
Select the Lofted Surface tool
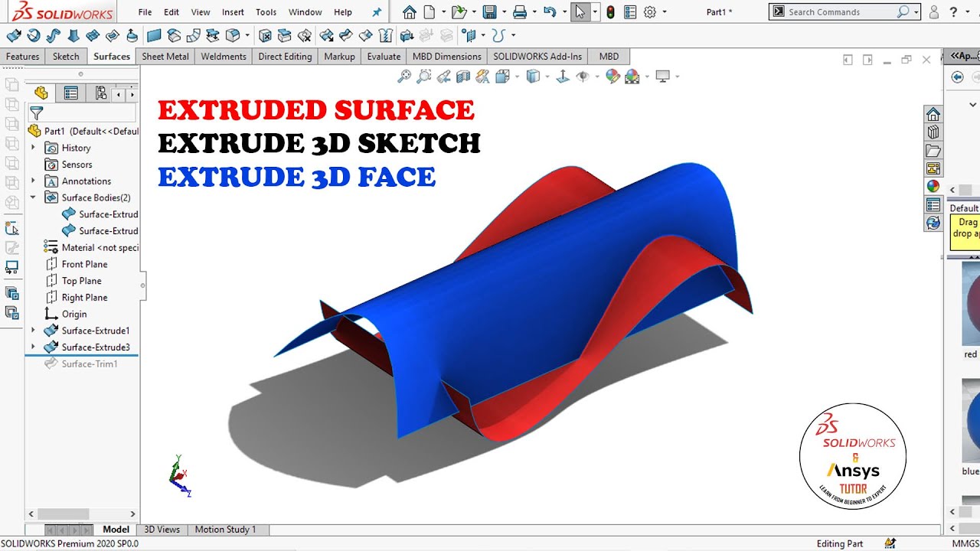[x=73, y=35]
